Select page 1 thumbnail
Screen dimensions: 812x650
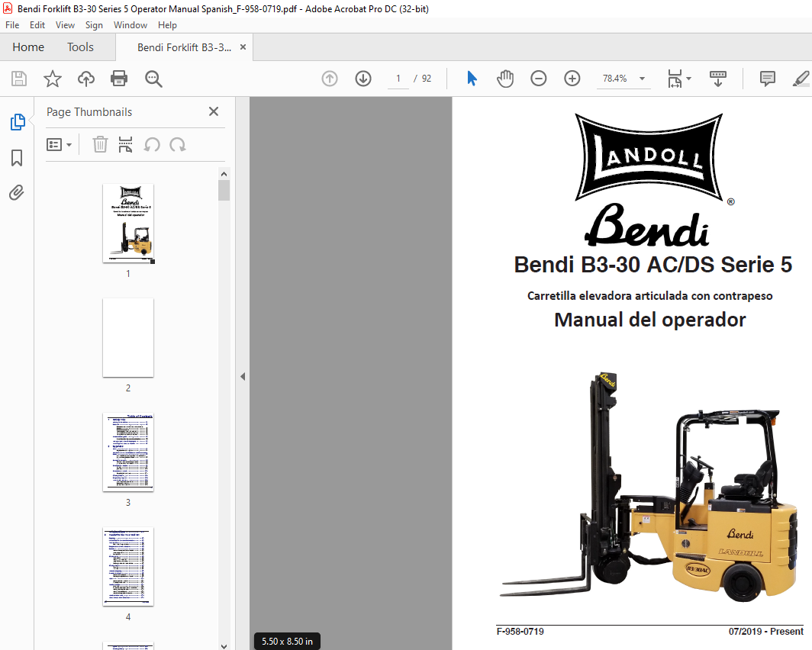click(128, 223)
